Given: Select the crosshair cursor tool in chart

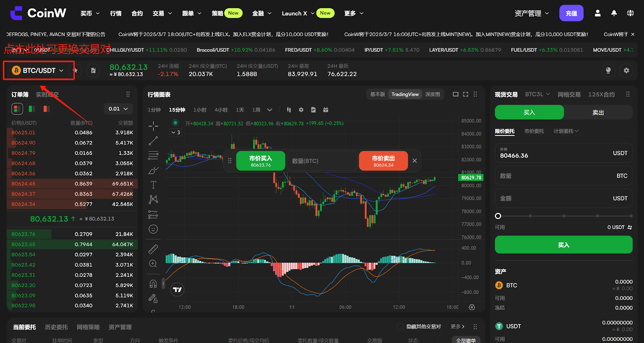Looking at the screenshot, I should 153,126.
